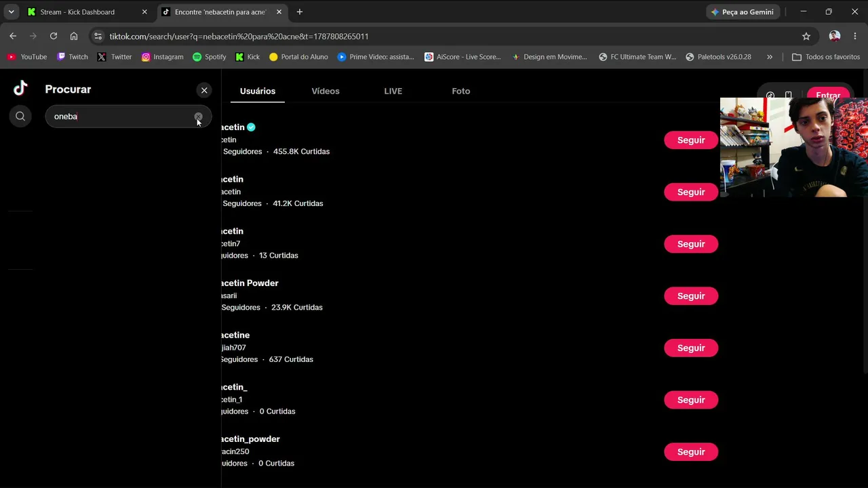Follow the user with 637 Curtidas
Screen dimensions: 868x488
[x=691, y=348]
